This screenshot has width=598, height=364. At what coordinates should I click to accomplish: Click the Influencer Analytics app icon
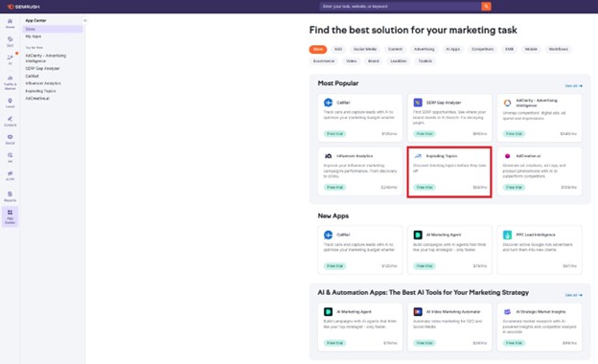[x=328, y=156]
